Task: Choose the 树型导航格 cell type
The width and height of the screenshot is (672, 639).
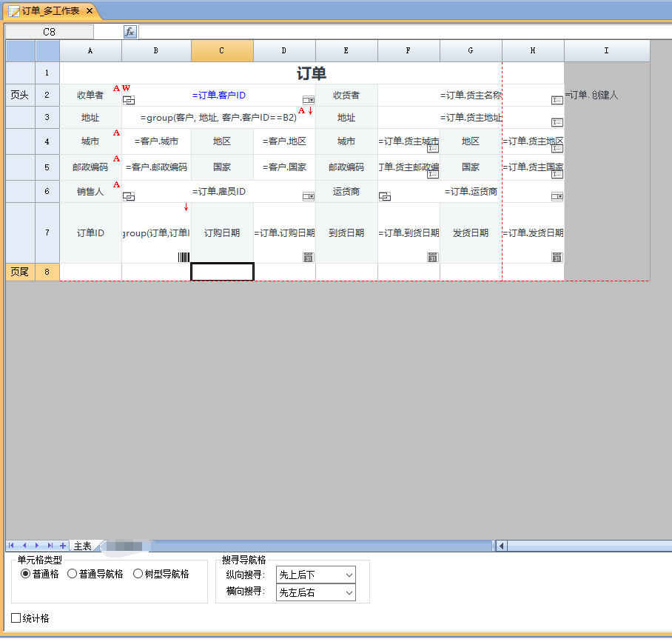Action: (x=138, y=574)
